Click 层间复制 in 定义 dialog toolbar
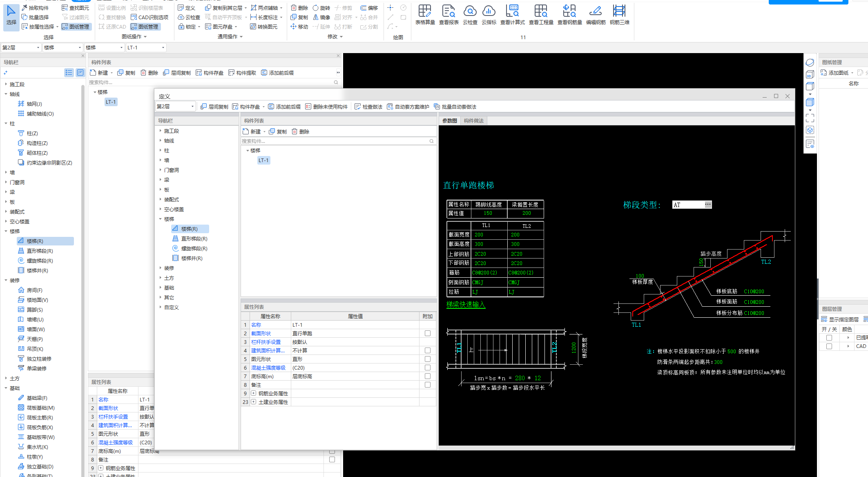This screenshot has height=477, width=868. tap(214, 107)
